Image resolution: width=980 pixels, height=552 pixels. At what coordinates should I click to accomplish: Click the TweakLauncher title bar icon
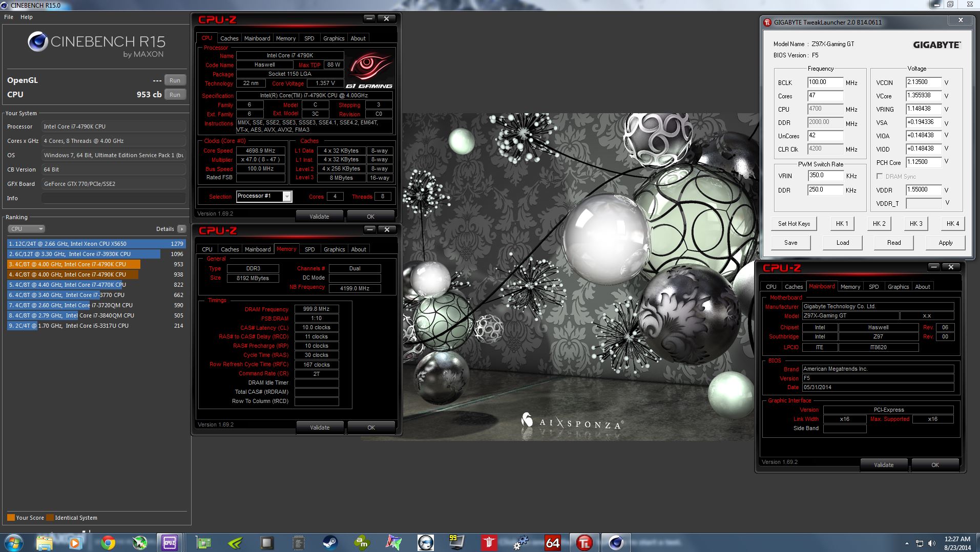pyautogui.click(x=767, y=22)
